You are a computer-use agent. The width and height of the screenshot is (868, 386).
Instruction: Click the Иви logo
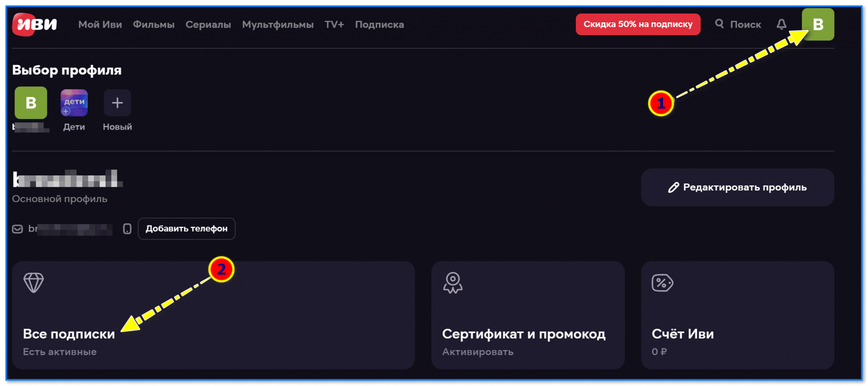[35, 25]
